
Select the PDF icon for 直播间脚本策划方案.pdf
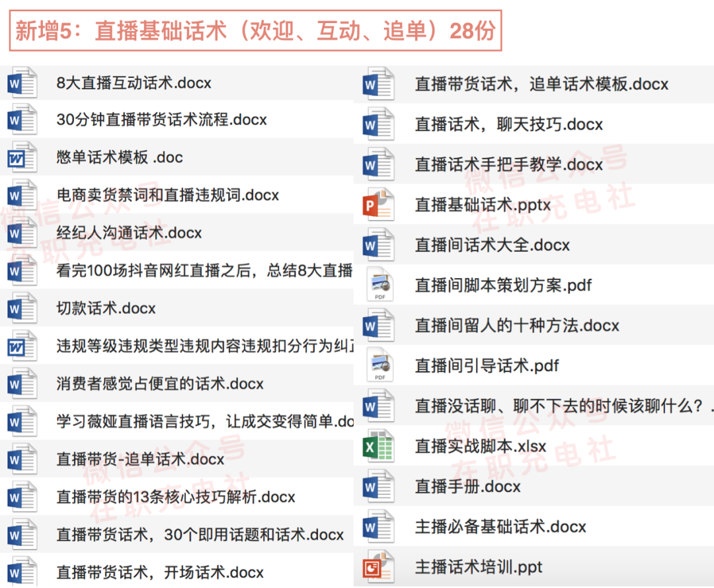tap(379, 285)
